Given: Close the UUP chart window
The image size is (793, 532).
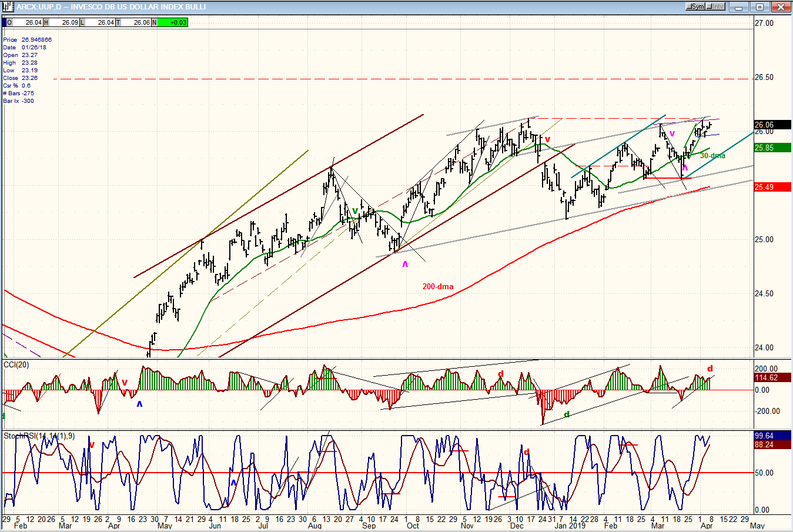Looking at the screenshot, I should (x=781, y=7).
